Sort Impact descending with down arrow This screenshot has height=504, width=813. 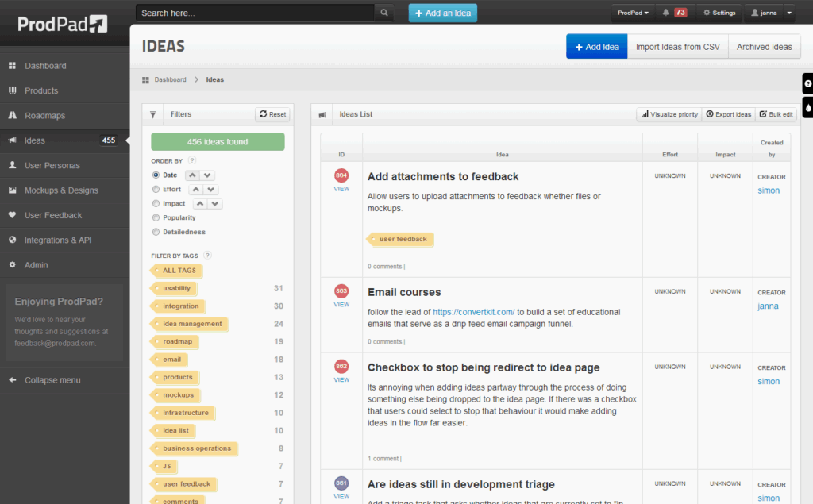(x=215, y=204)
